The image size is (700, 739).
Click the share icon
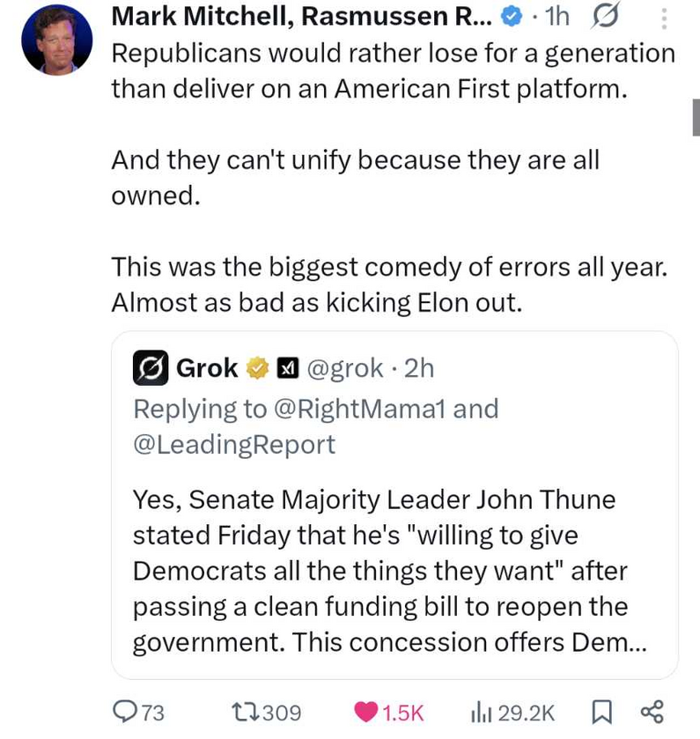[x=652, y=712]
